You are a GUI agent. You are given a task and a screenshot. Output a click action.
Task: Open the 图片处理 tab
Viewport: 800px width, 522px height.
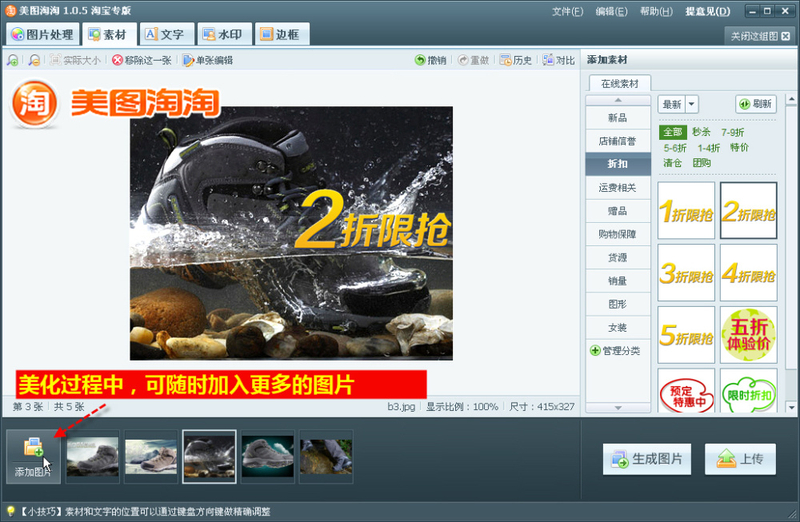point(43,35)
